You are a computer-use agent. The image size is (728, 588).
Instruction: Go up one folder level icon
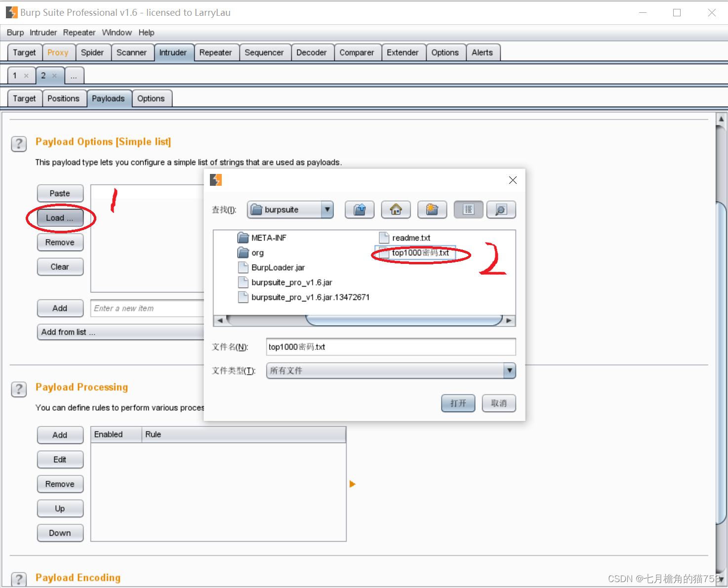(x=360, y=210)
